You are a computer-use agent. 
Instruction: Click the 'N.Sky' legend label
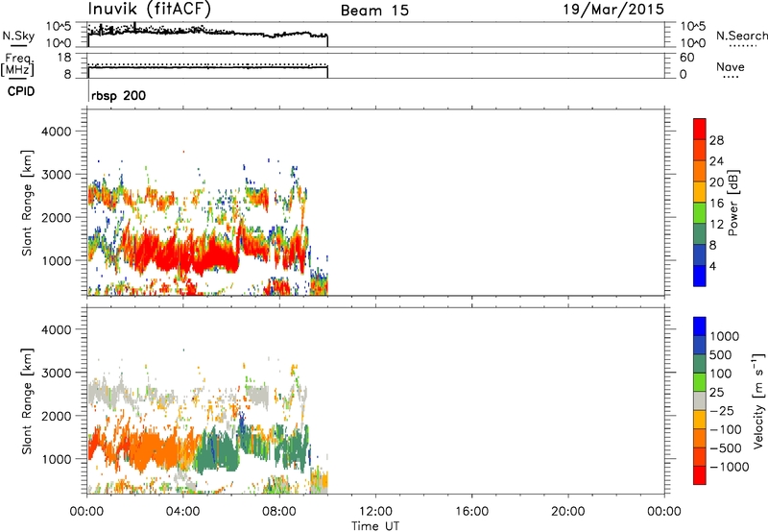tap(18, 36)
